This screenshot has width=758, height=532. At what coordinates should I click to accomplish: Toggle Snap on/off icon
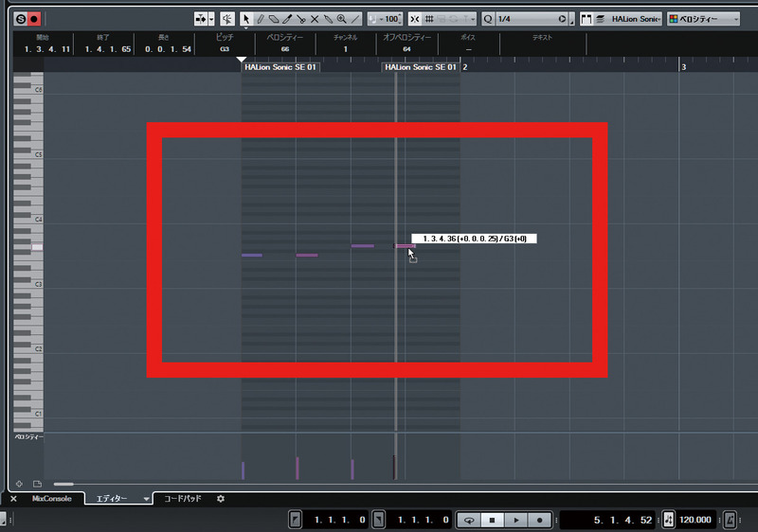click(415, 19)
